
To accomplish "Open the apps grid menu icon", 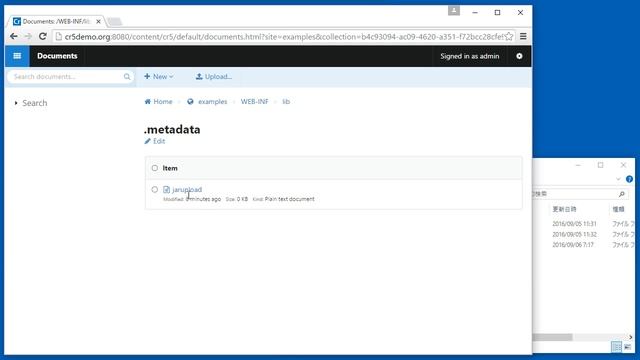I will 17,56.
